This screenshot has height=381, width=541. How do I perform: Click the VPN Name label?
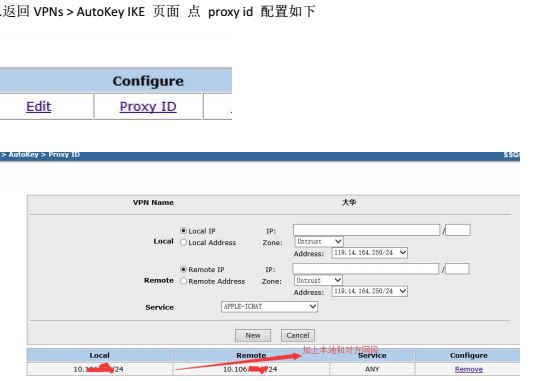[153, 203]
